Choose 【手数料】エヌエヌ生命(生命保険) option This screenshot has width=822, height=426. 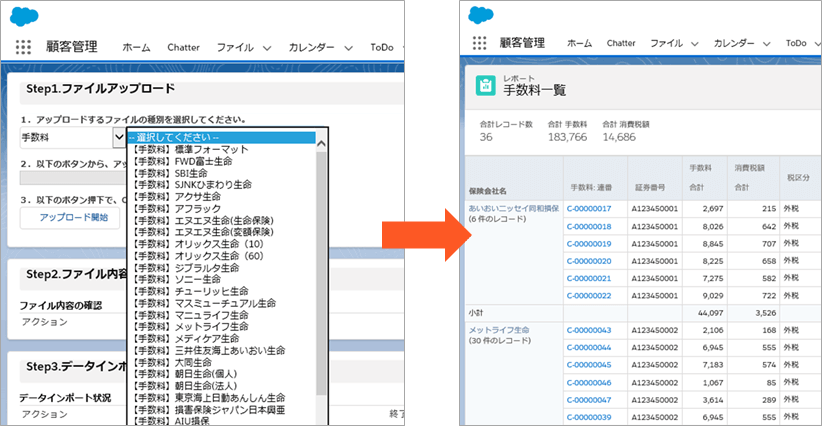[x=222, y=220]
